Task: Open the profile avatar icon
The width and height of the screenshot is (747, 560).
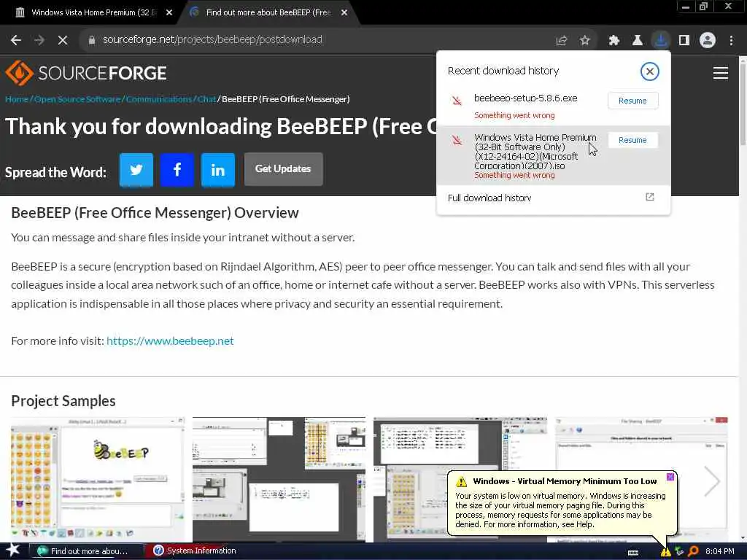Action: pos(708,41)
